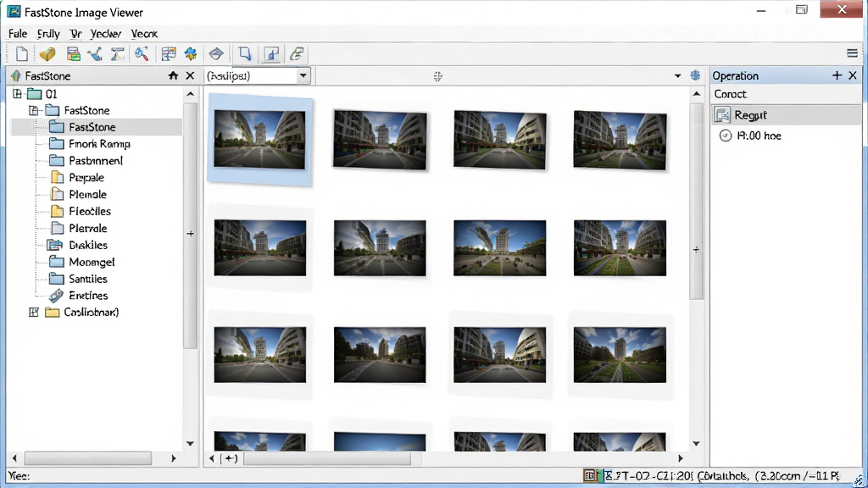Click the save disk toolbar icon
The image size is (868, 488).
(73, 53)
